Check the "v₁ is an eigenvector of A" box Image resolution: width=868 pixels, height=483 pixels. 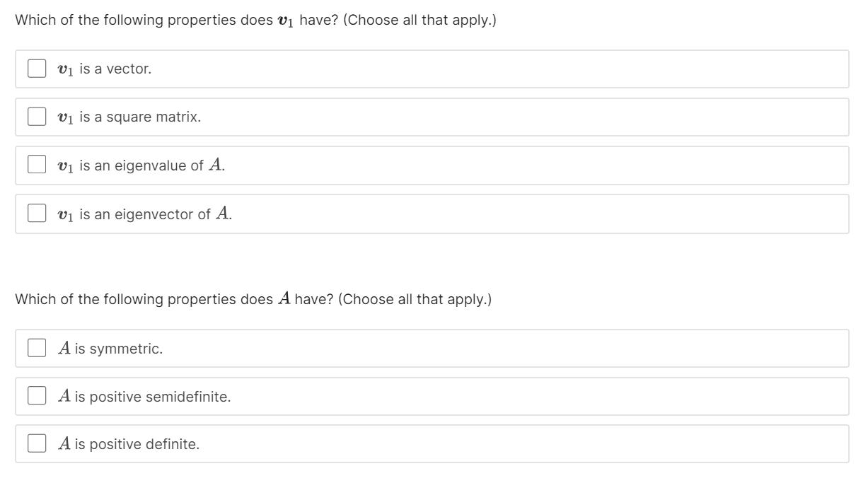[x=36, y=213]
